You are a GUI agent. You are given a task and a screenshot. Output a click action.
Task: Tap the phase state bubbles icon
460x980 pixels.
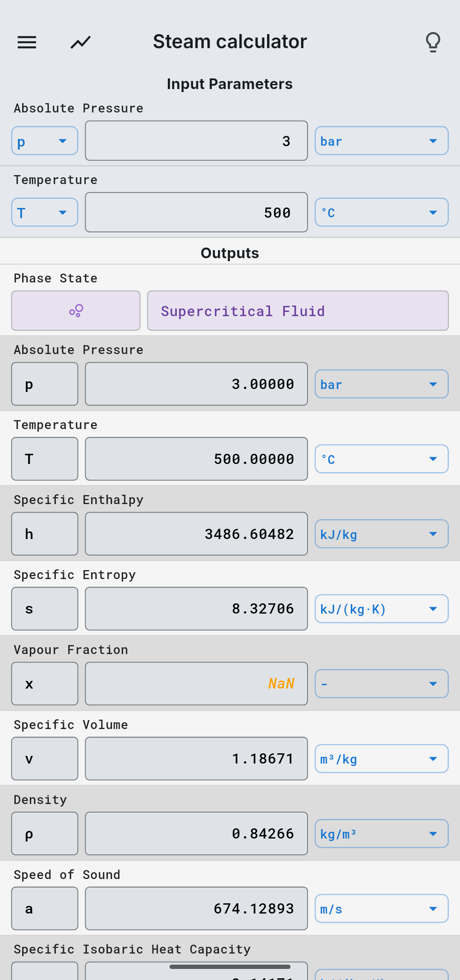(76, 311)
